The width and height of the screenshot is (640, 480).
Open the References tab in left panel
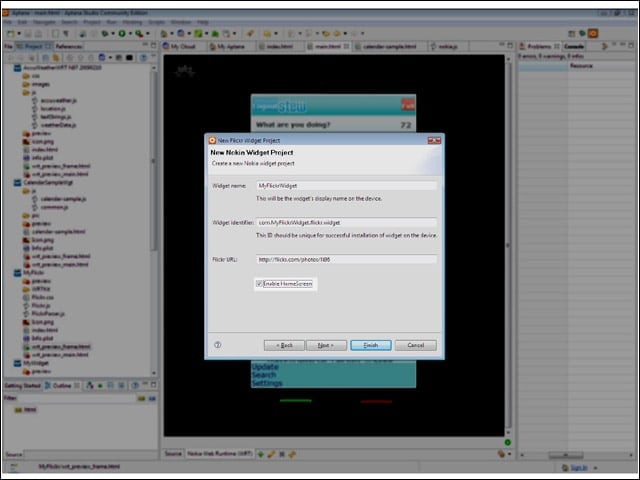(69, 47)
